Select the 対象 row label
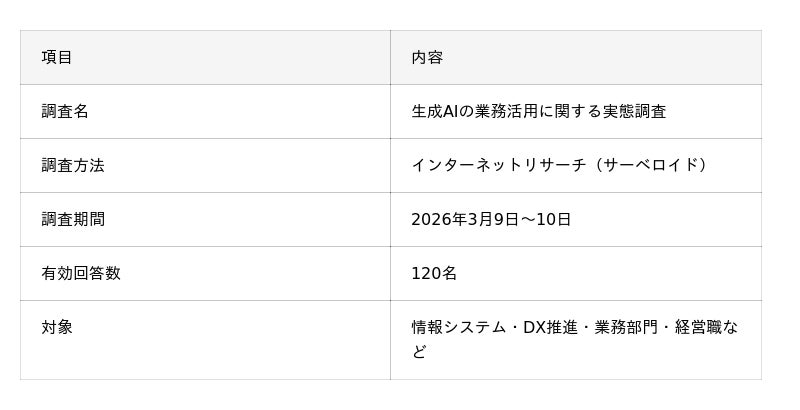 pyautogui.click(x=57, y=328)
